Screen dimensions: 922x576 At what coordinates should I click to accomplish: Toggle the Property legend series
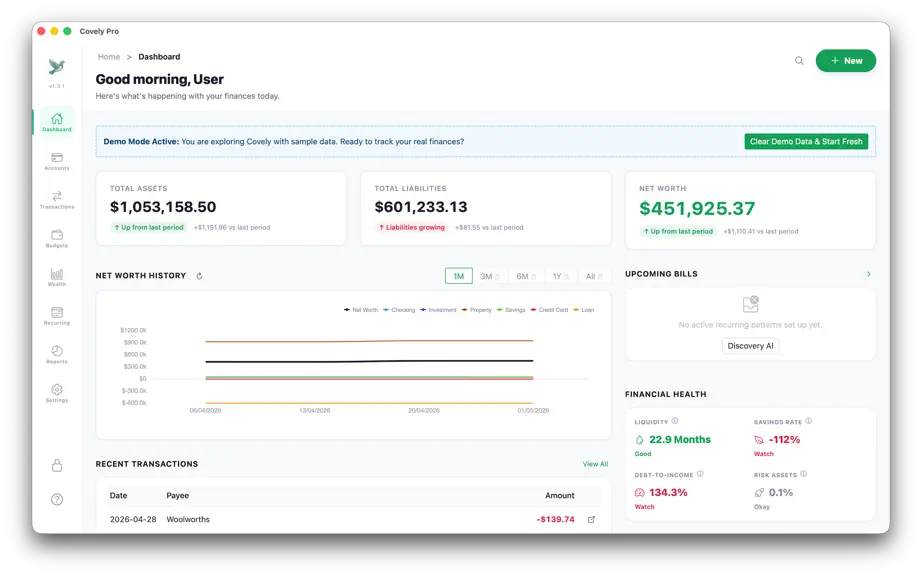[477, 310]
